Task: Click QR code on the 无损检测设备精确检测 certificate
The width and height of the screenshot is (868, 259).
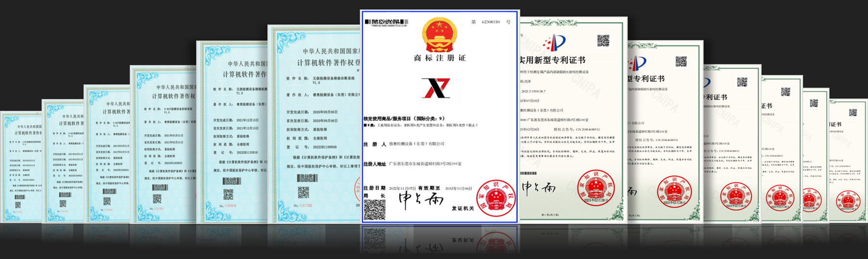Action: 228,194
